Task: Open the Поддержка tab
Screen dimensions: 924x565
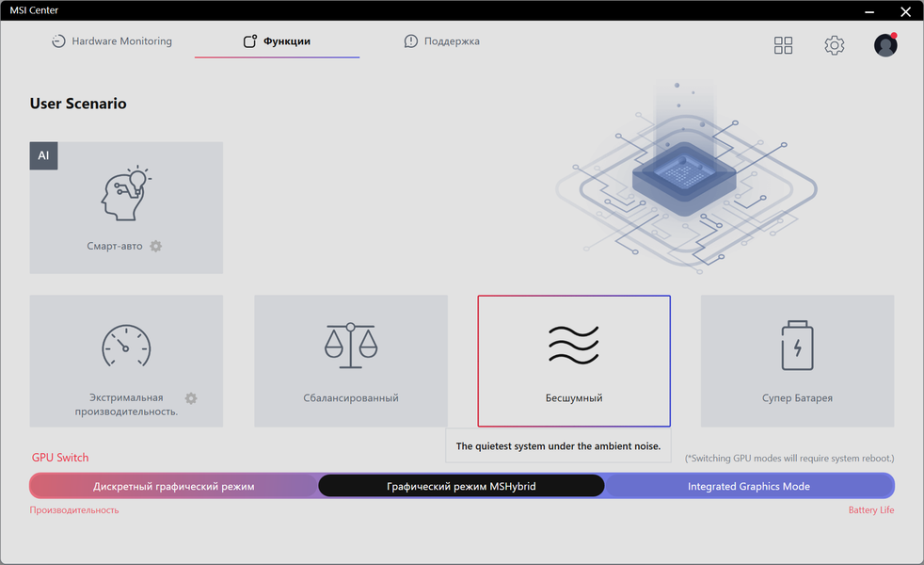Action: 442,41
